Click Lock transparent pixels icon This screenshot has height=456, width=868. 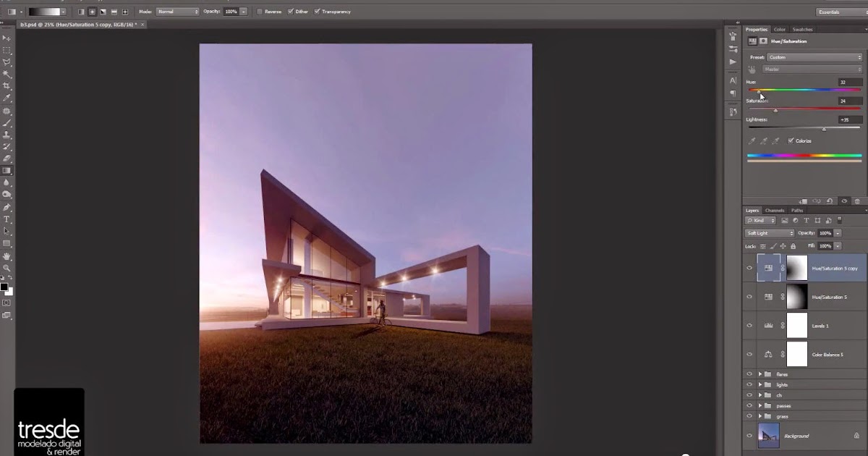762,246
